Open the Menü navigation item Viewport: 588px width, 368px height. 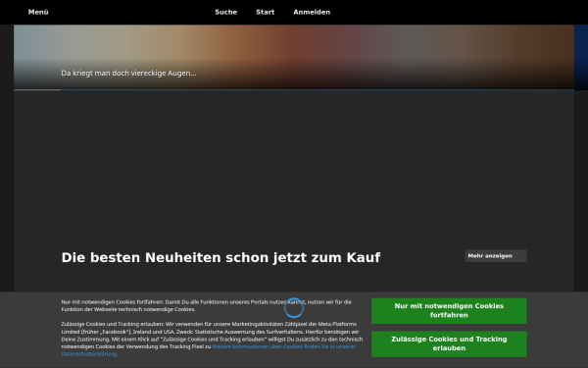(x=38, y=12)
